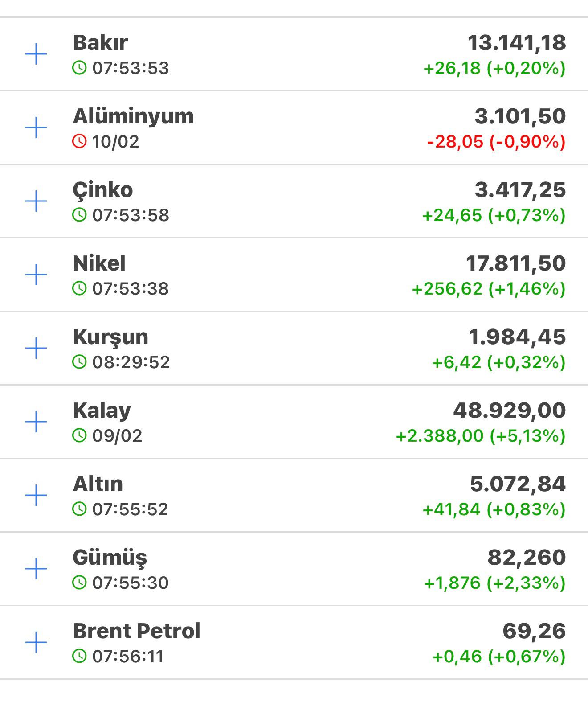Screen dimensions: 588x702
Task: Click Nikel price 17.811,50
Action: click(515, 263)
